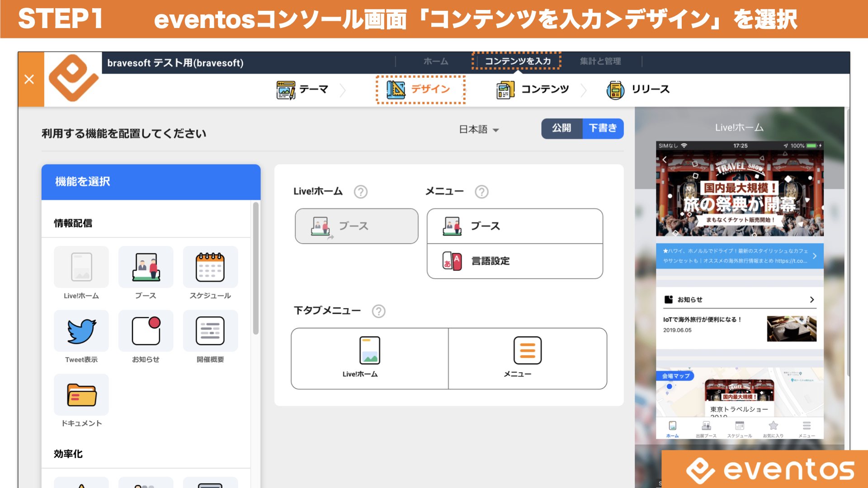This screenshot has height=488, width=868.
Task: Select the 開催概要 icon
Action: (210, 331)
